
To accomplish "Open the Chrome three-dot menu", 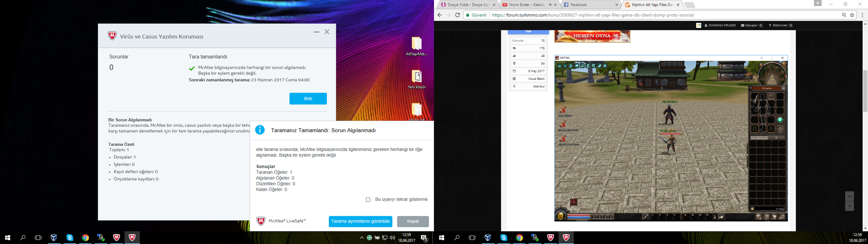I will click(862, 15).
